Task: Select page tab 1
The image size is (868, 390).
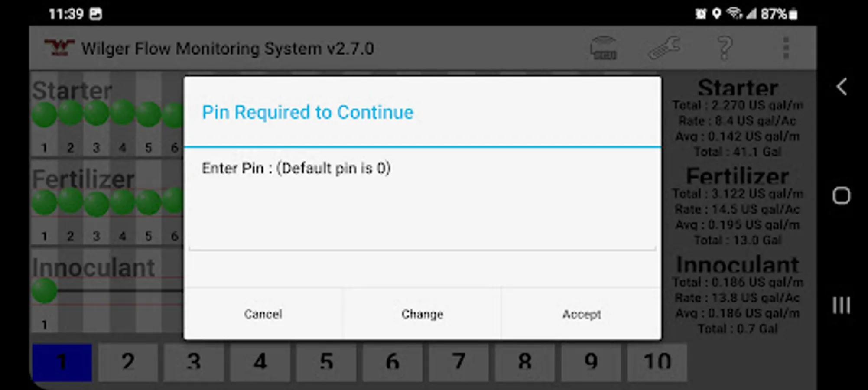Action: 62,362
